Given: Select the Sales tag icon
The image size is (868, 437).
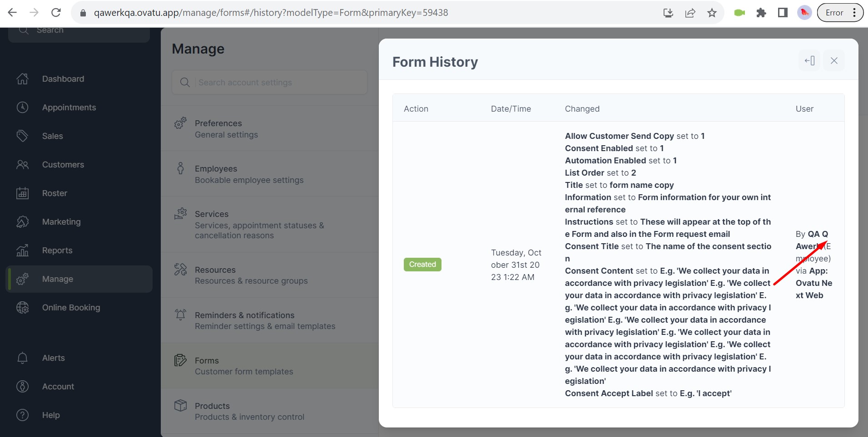Looking at the screenshot, I should [x=22, y=136].
